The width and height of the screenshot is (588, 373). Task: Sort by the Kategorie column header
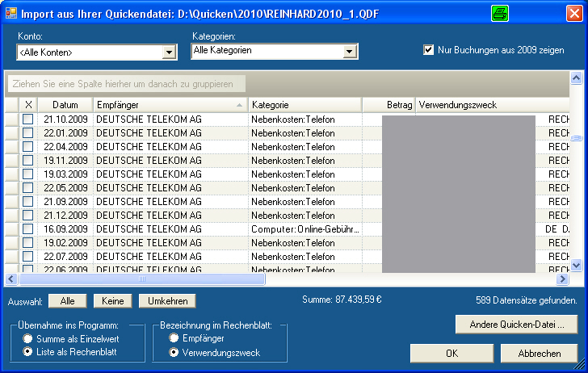[304, 105]
